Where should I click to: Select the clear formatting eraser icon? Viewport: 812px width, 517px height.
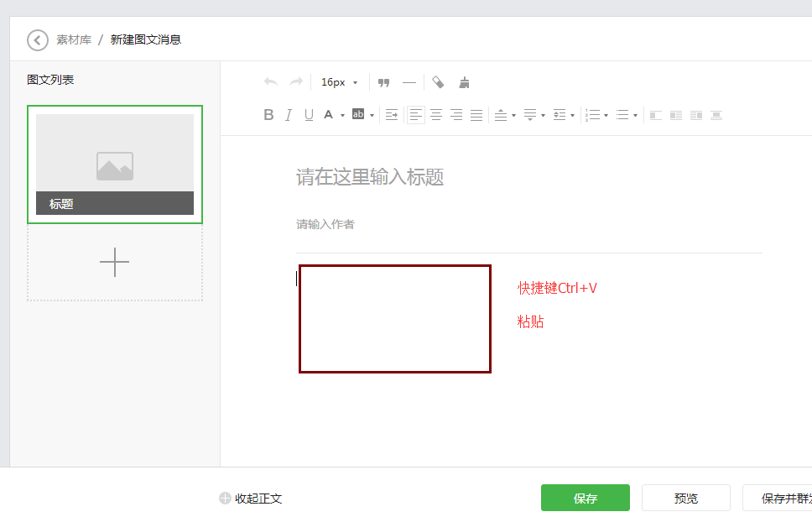tap(438, 81)
